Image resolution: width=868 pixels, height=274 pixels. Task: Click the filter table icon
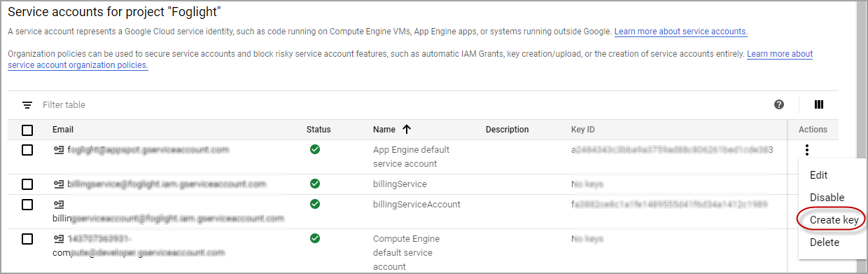(x=27, y=105)
